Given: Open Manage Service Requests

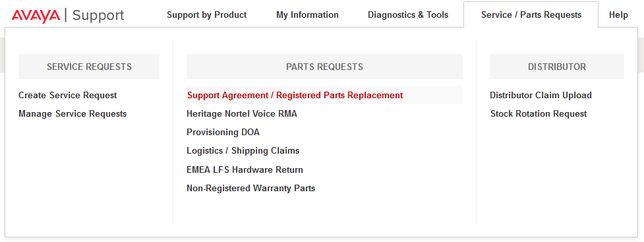Looking at the screenshot, I should coord(73,114).
